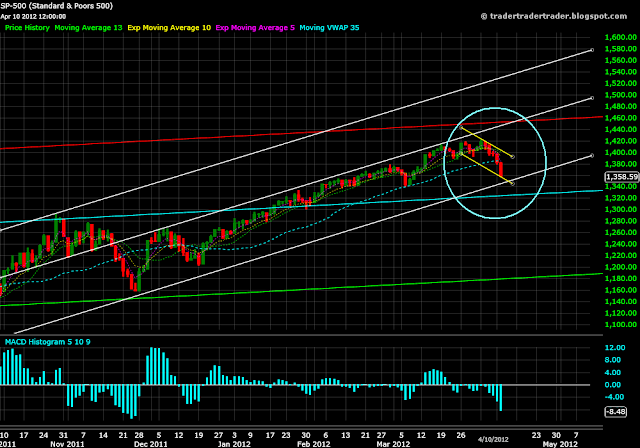Click the Nov 2011 month label
The width and height of the screenshot is (640, 448).
pyautogui.click(x=67, y=444)
